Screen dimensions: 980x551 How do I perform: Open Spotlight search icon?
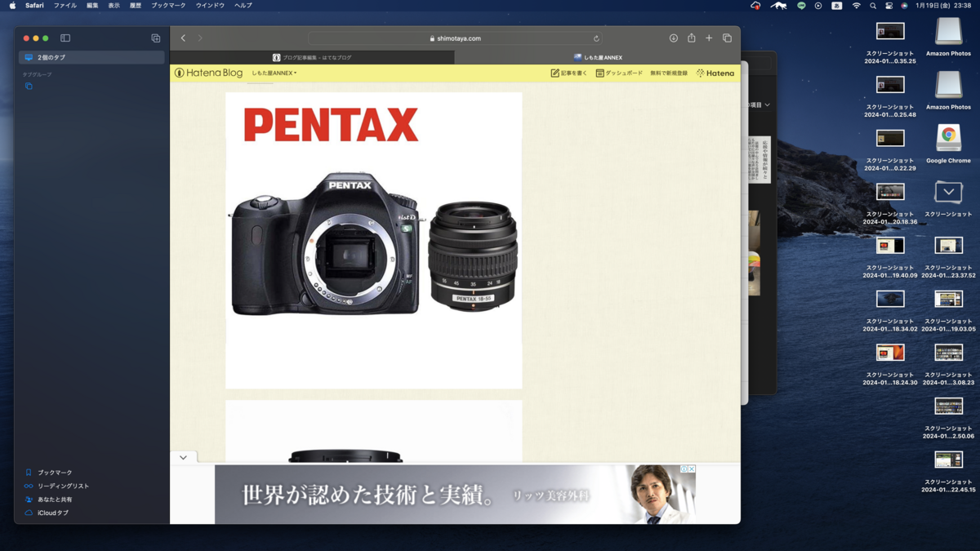click(x=873, y=6)
